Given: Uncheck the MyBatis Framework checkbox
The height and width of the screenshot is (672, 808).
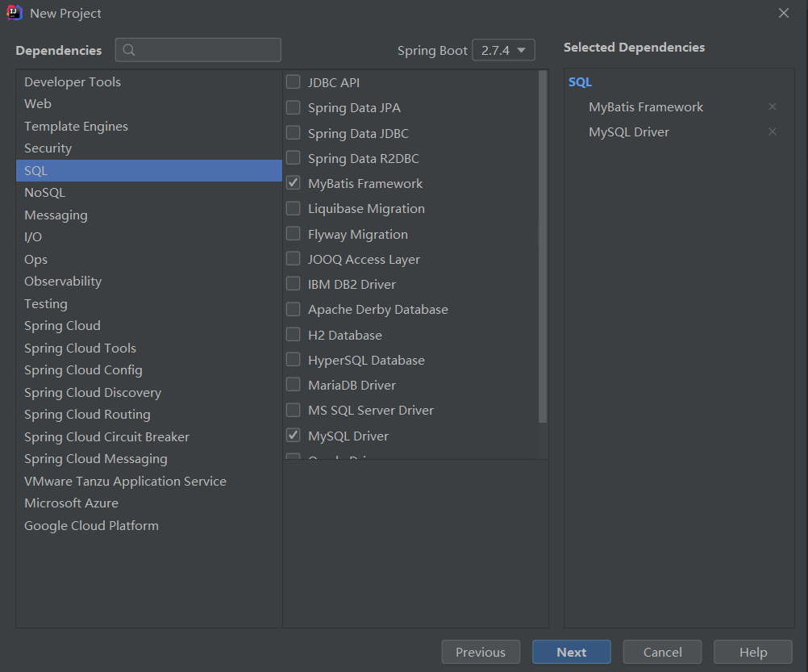Looking at the screenshot, I should tap(294, 183).
